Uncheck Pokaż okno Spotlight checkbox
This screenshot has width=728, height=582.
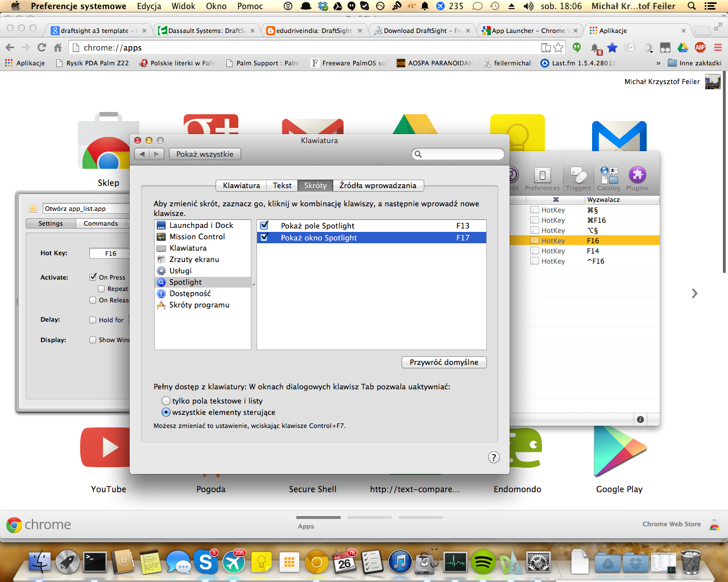coord(264,237)
